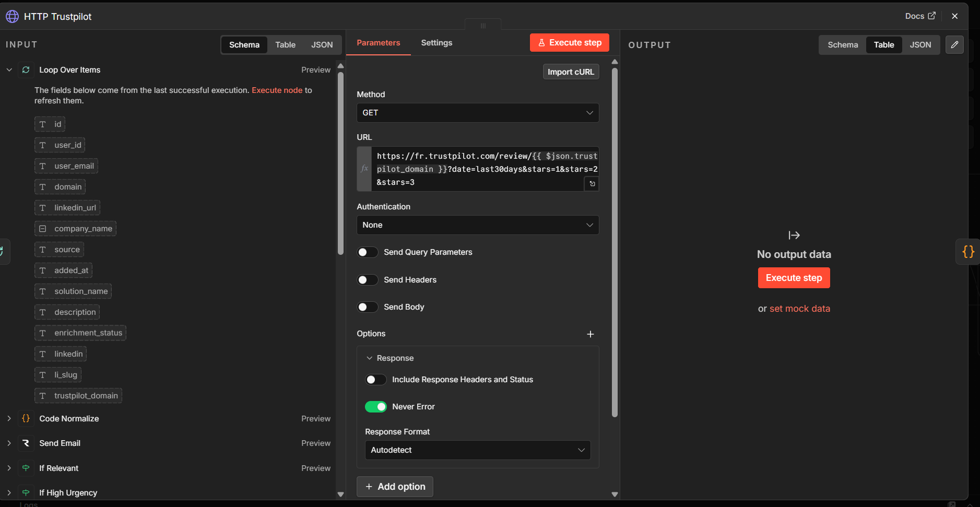Collapse the Loop Over Items node

(x=9, y=69)
